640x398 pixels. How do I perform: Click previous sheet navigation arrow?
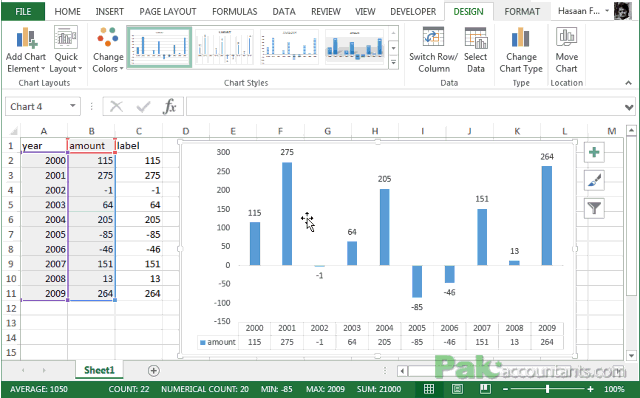point(23,371)
